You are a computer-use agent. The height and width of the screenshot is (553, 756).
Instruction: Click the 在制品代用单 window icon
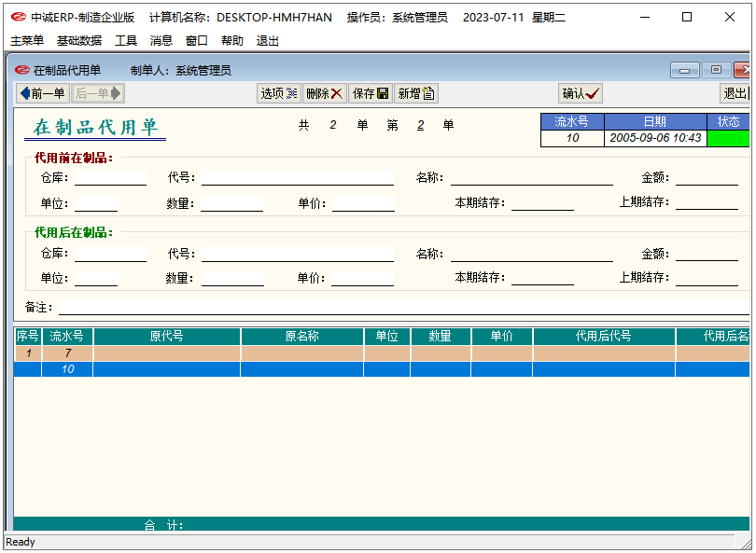pyautogui.click(x=21, y=70)
